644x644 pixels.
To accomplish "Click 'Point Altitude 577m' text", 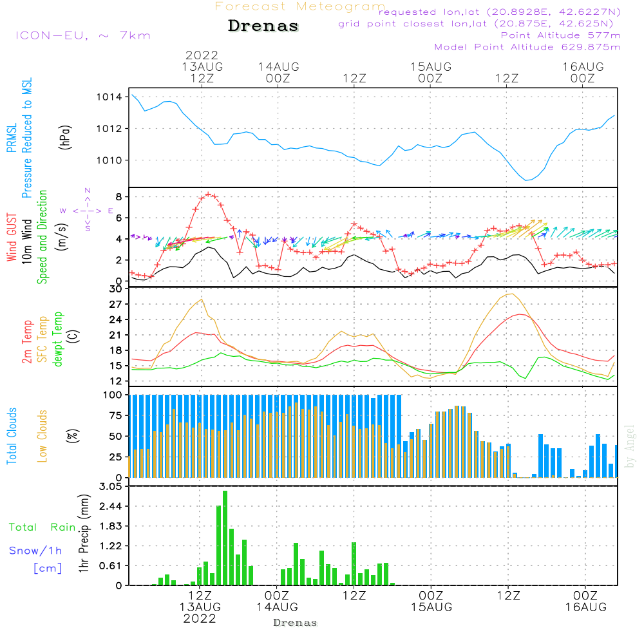I will point(561,35).
